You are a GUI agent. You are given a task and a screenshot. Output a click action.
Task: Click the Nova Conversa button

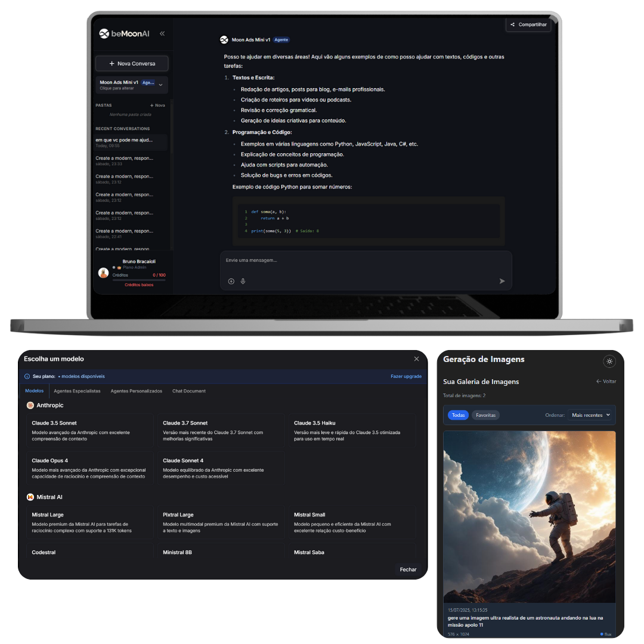(132, 64)
